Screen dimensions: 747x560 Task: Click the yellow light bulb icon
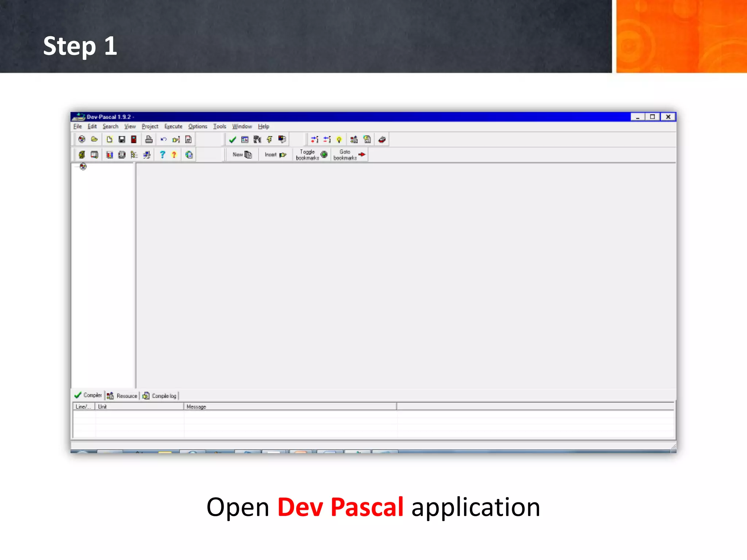[x=339, y=139]
